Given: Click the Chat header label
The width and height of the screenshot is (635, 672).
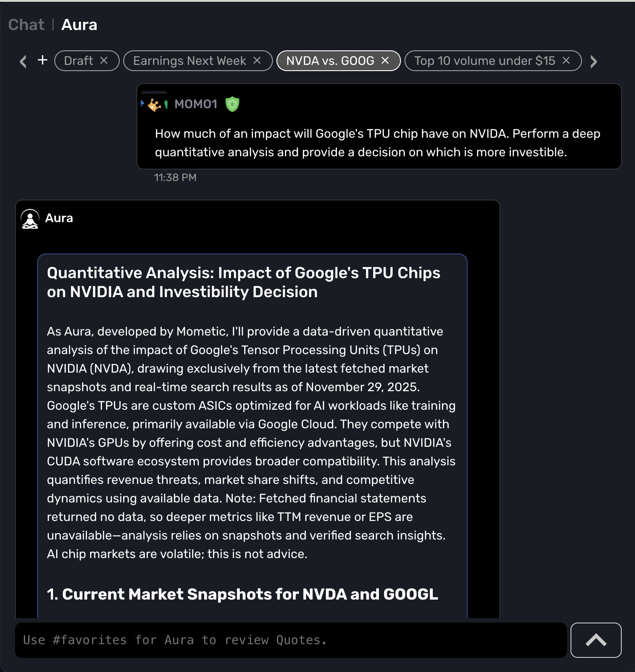Looking at the screenshot, I should click(x=26, y=25).
